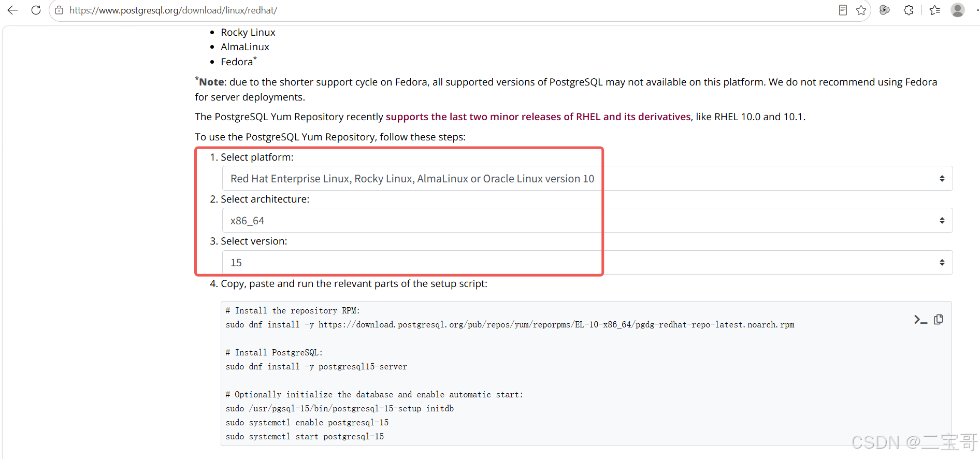This screenshot has width=980, height=459.
Task: Open the Select version dropdown showing 15
Action: click(x=587, y=262)
